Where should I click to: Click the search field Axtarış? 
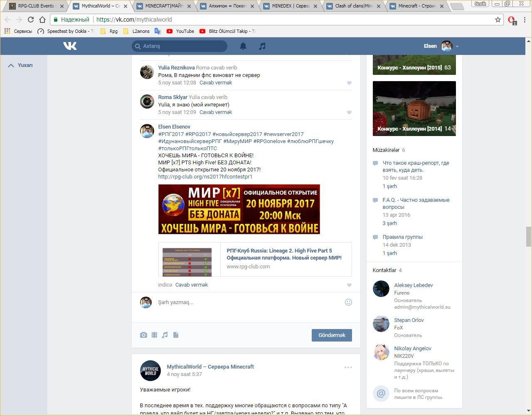click(x=180, y=46)
